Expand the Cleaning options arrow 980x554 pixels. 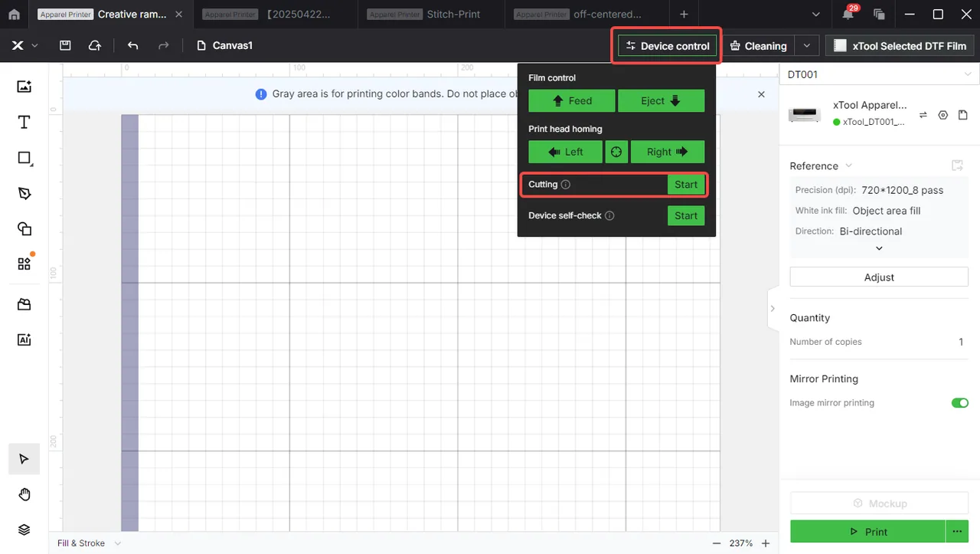807,46
